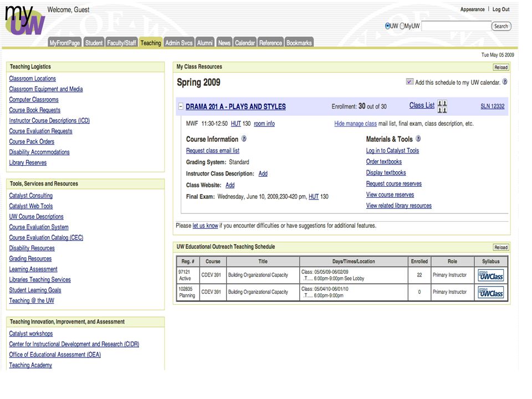Select the Teaching tab
The height and width of the screenshot is (399, 532).
click(x=151, y=43)
